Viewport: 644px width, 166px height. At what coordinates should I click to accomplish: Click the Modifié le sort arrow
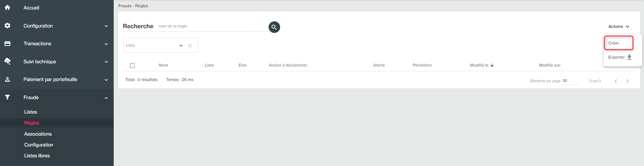(492, 65)
